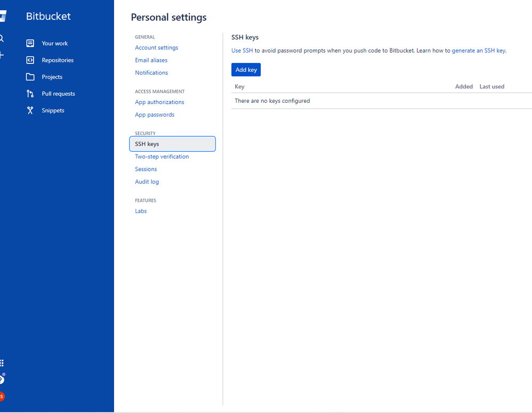
Task: Open Account settings
Action: (x=156, y=47)
